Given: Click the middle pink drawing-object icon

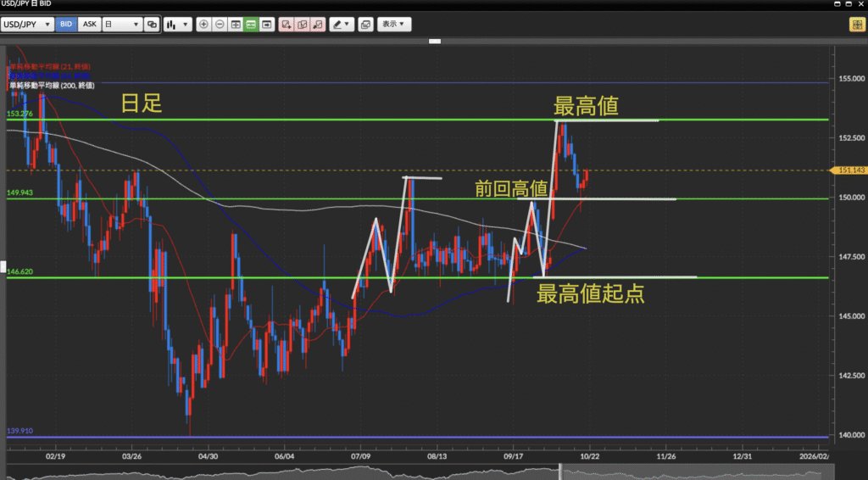Looking at the screenshot, I should coord(302,25).
